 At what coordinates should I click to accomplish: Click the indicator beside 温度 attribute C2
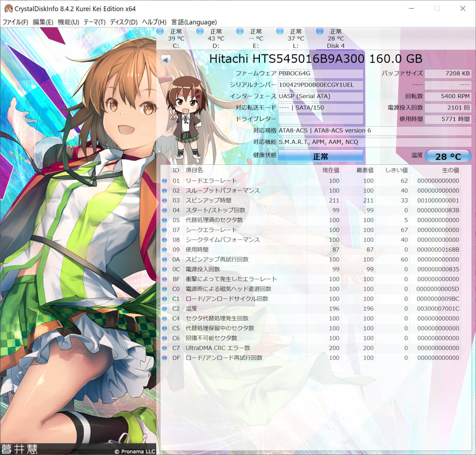(x=164, y=308)
